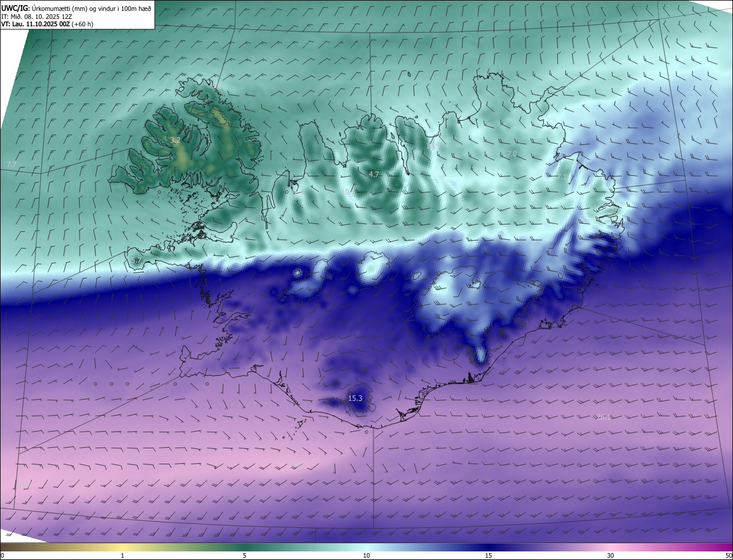
Task: Click the 7.7 value label on the map
Action: [x=11, y=164]
